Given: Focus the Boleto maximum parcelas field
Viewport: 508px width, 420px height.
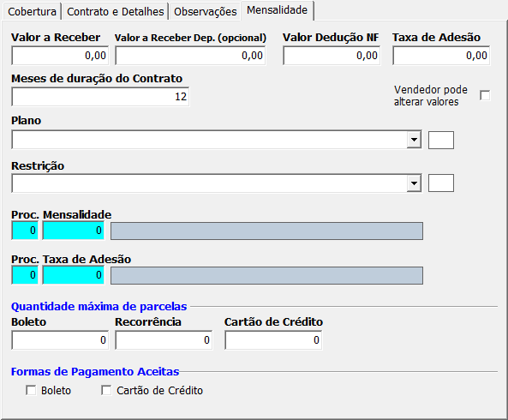Looking at the screenshot, I should pyautogui.click(x=60, y=340).
